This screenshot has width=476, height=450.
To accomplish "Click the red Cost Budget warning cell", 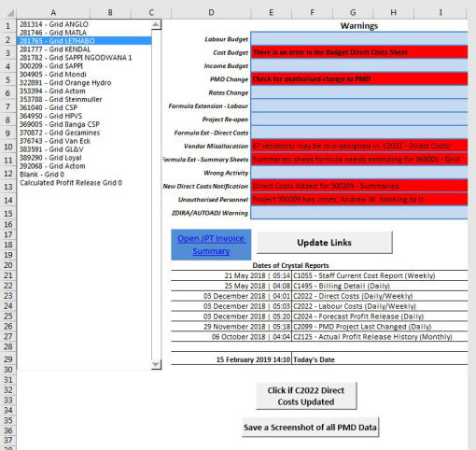I will coord(359,52).
